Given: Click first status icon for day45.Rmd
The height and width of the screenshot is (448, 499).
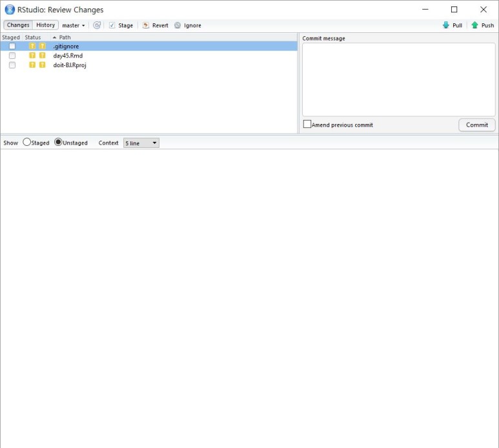Looking at the screenshot, I should (32, 56).
